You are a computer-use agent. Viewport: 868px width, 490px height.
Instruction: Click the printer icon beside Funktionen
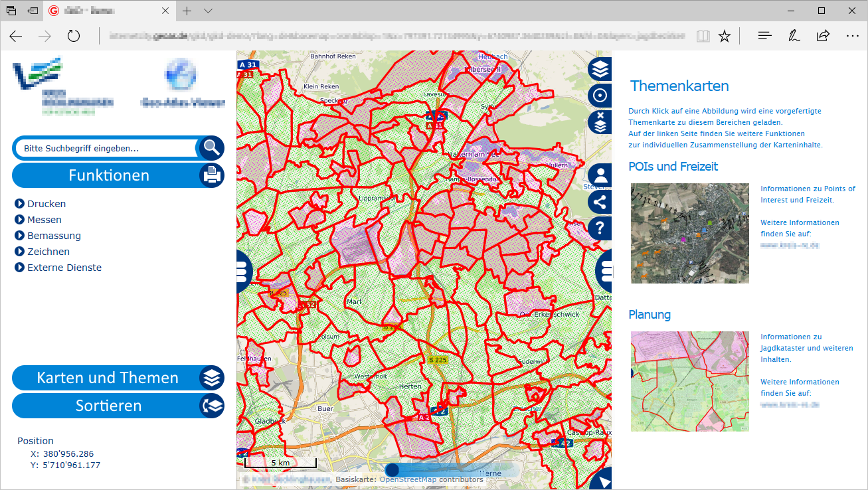tap(212, 175)
